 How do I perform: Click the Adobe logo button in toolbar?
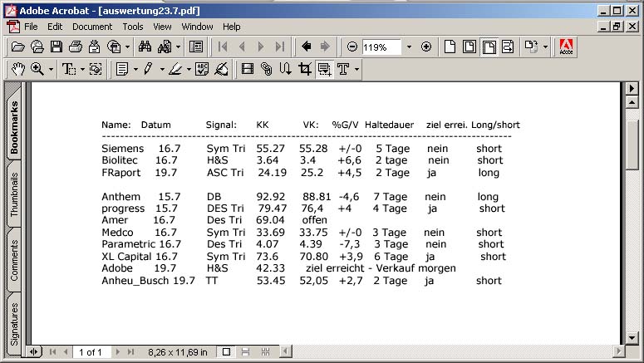click(x=566, y=47)
